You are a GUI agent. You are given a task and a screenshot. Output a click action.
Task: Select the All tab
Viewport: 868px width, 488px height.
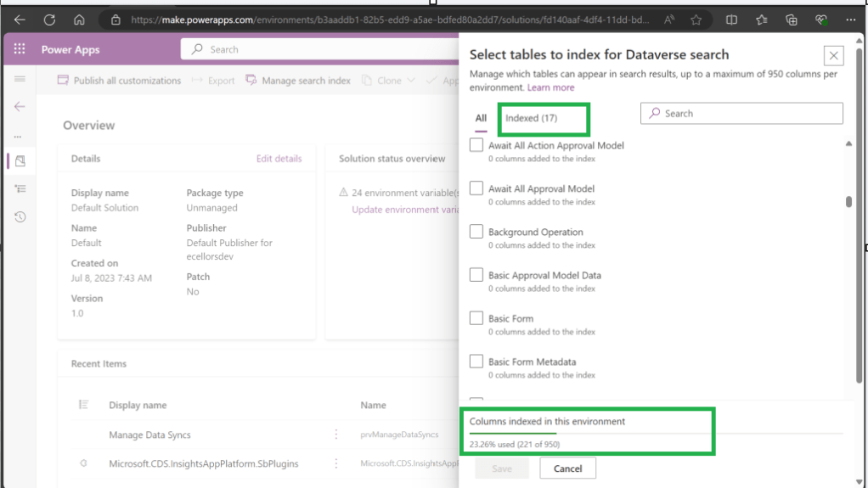pyautogui.click(x=481, y=118)
